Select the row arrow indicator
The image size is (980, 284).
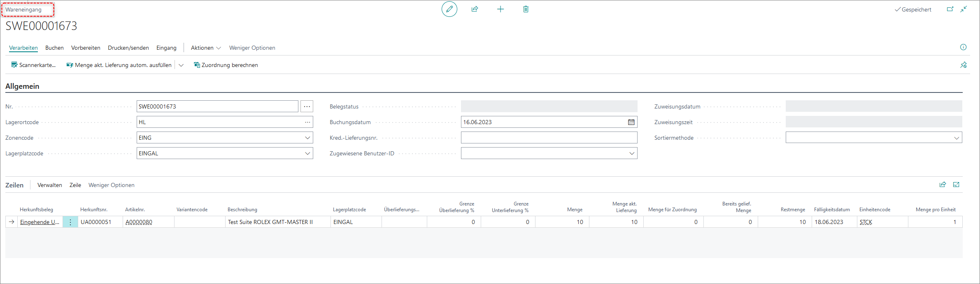point(12,222)
